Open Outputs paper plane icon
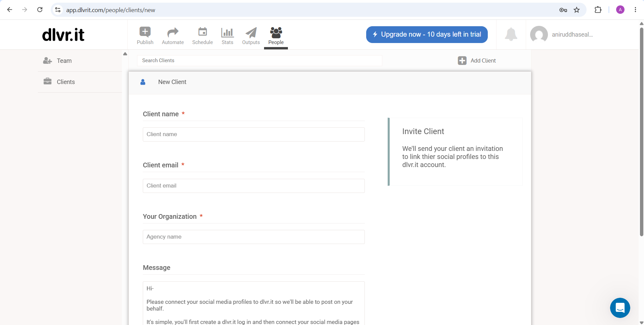This screenshot has width=644, height=325. click(251, 32)
